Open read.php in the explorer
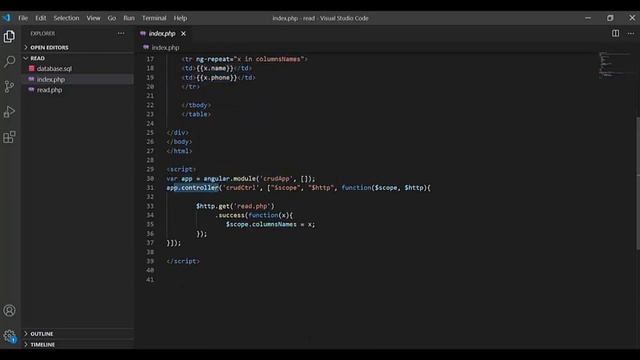The width and height of the screenshot is (640, 360). tap(49, 90)
